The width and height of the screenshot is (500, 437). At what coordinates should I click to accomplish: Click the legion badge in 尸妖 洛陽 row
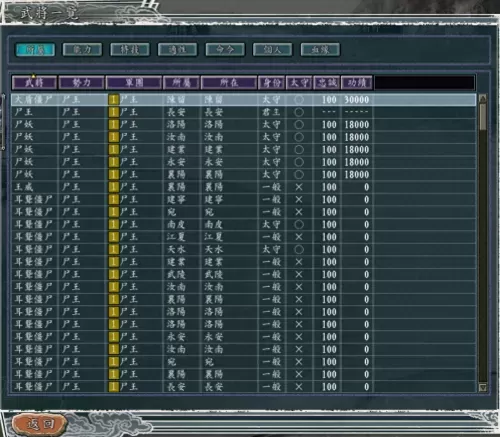click(113, 125)
